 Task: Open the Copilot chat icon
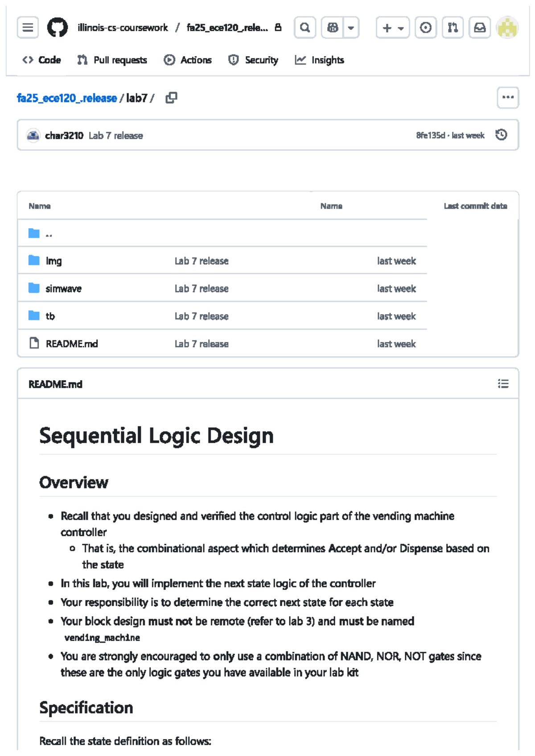coord(332,28)
